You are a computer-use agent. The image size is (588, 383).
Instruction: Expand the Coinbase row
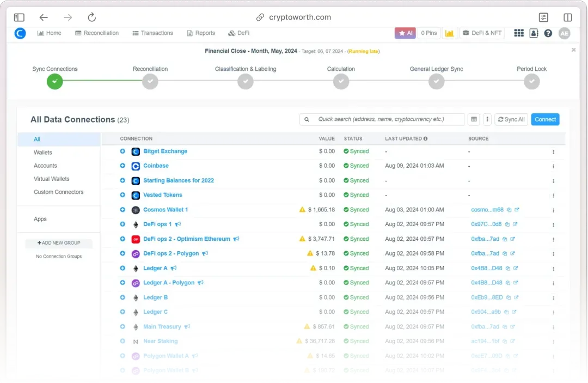point(122,166)
